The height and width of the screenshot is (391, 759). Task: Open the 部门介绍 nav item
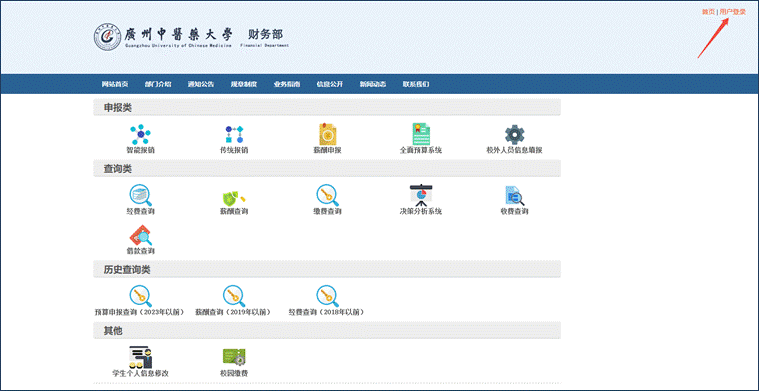coord(158,84)
